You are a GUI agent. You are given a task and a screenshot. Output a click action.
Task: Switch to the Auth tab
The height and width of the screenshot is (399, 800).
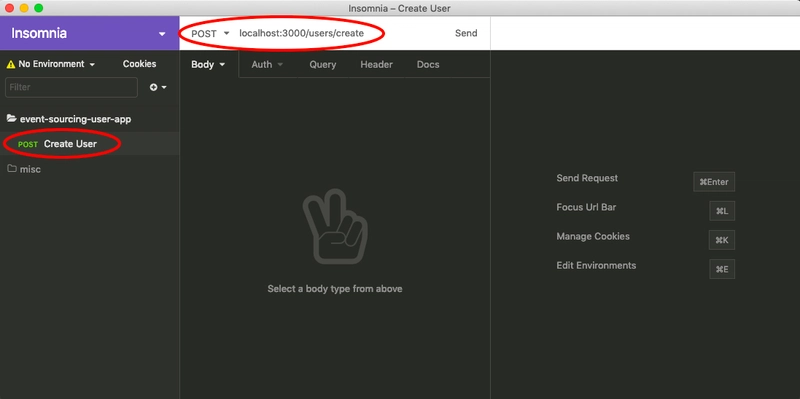click(267, 65)
